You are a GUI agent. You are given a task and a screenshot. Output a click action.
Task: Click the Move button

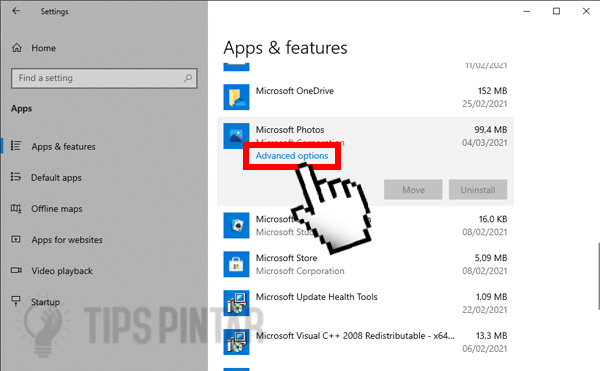[x=413, y=190]
